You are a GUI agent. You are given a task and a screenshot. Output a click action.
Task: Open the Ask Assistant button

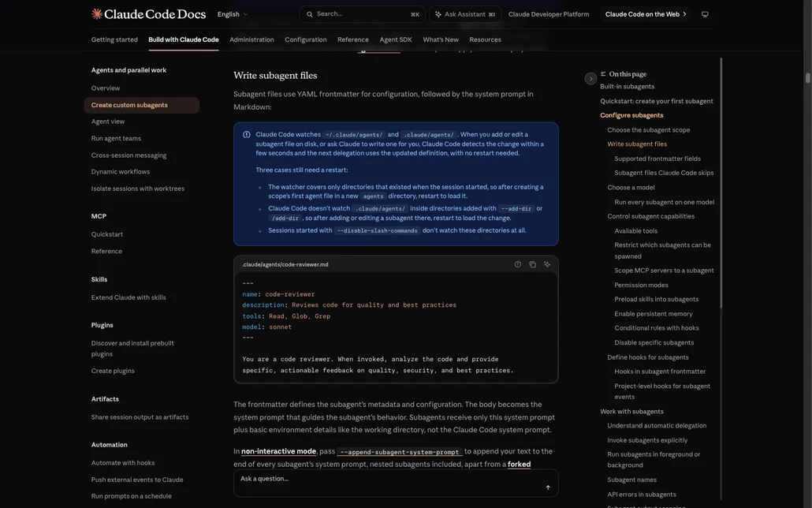[465, 14]
